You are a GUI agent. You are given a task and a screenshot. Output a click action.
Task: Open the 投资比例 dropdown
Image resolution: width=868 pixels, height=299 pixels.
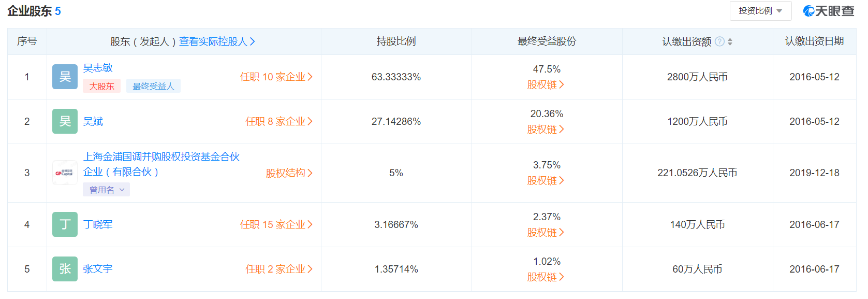(x=760, y=11)
